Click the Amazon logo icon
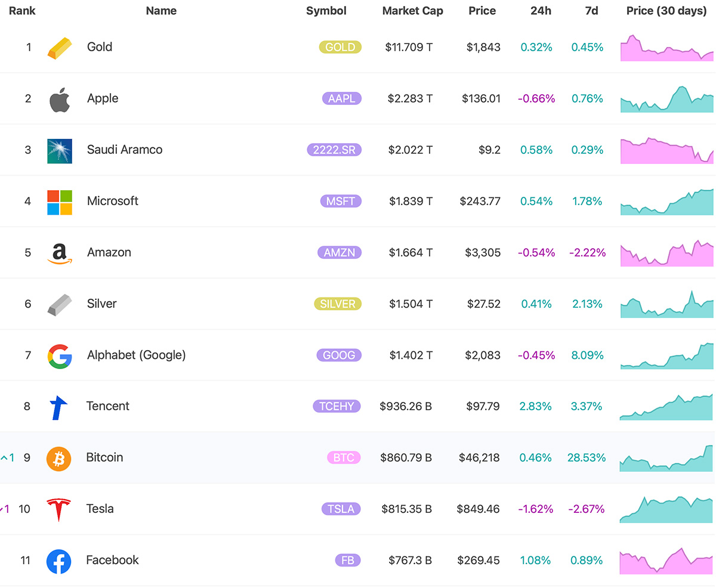The width and height of the screenshot is (716, 588). [60, 253]
